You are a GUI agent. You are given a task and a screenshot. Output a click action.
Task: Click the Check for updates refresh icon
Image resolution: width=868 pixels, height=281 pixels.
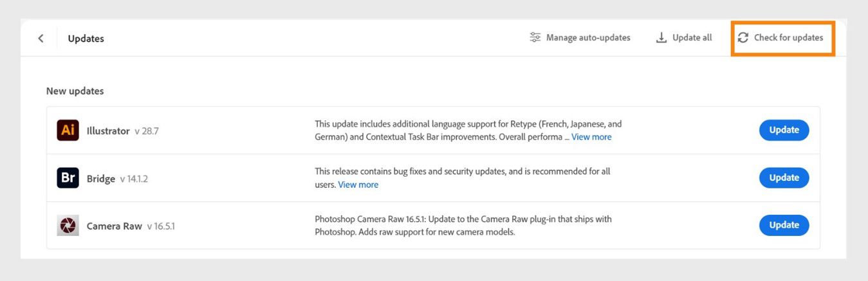point(743,38)
